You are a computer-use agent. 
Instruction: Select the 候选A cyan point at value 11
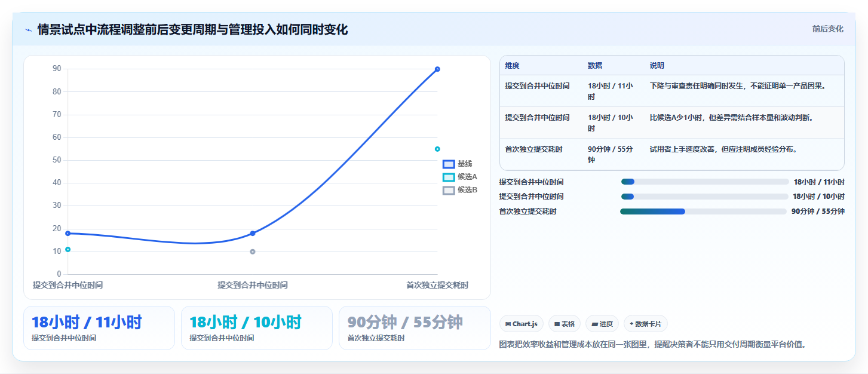(68, 249)
